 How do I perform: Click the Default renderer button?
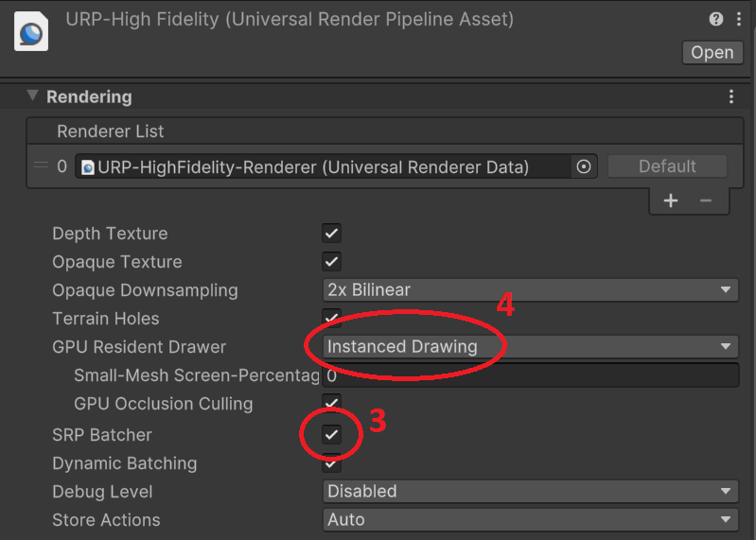[x=667, y=166]
